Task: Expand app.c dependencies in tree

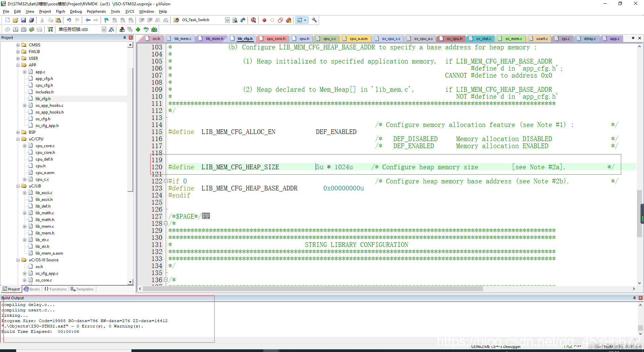Action: tap(25, 72)
